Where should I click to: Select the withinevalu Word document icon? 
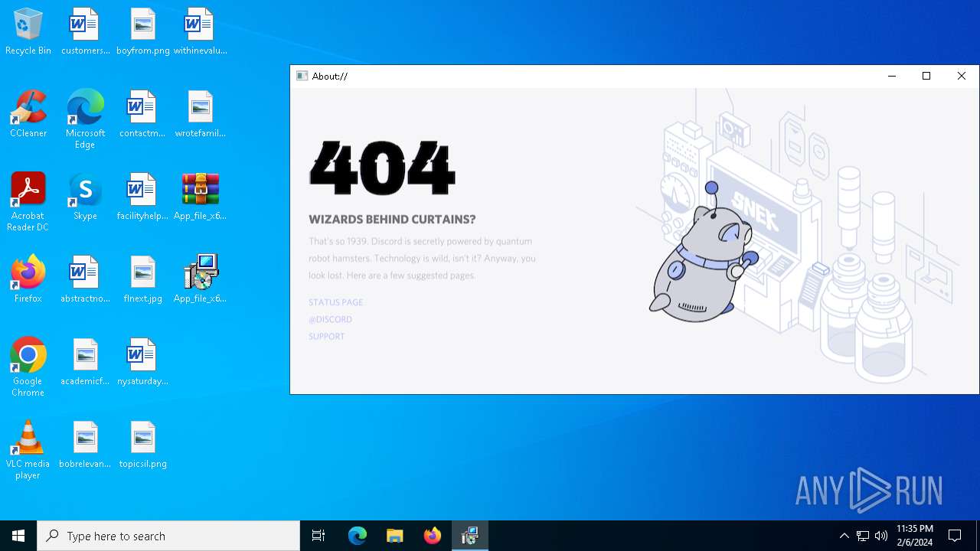coord(200,32)
